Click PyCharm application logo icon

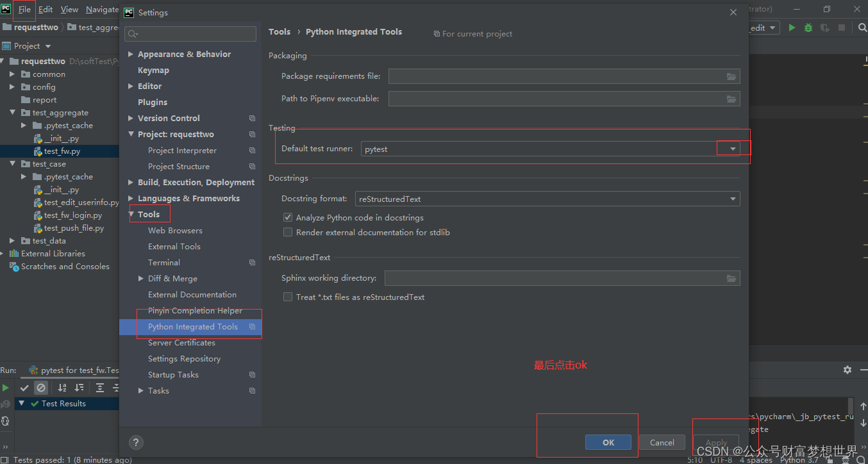click(x=6, y=9)
